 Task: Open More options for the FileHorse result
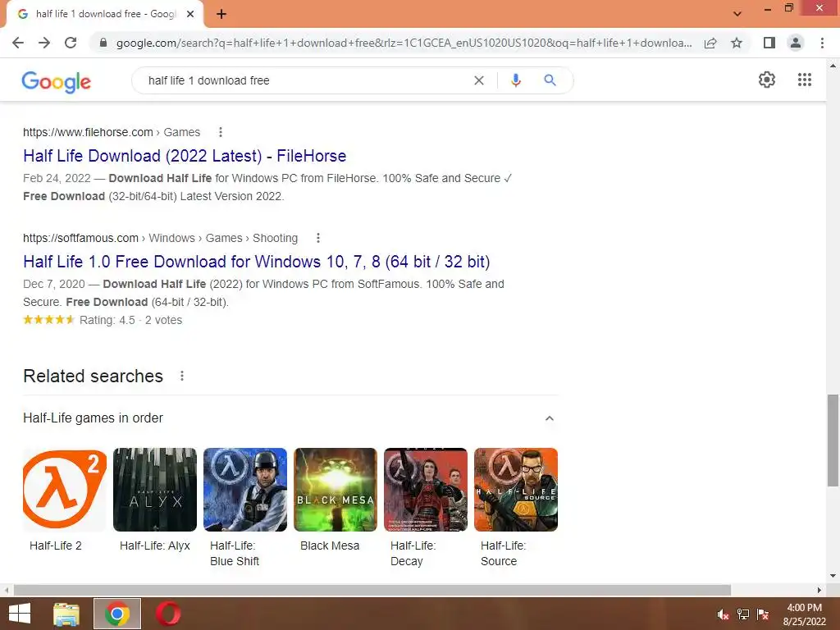point(221,132)
